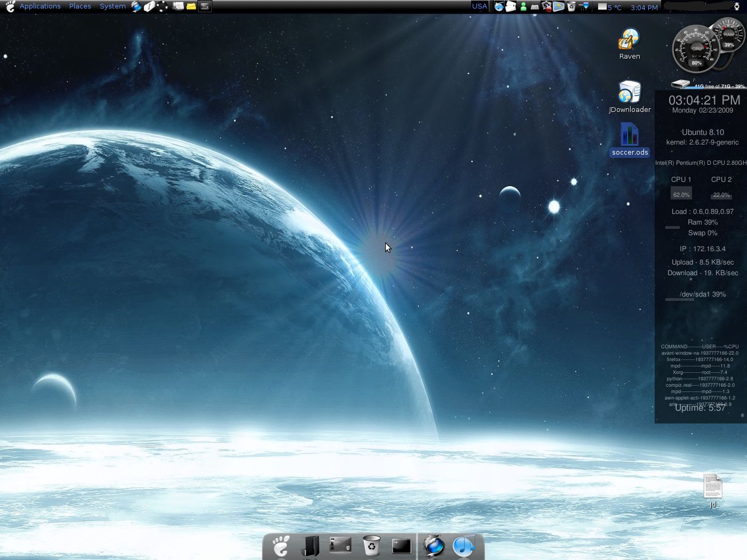This screenshot has height=560, width=747.
Task: Click the kernel: 2.6.27-9-generic text
Action: click(x=702, y=142)
